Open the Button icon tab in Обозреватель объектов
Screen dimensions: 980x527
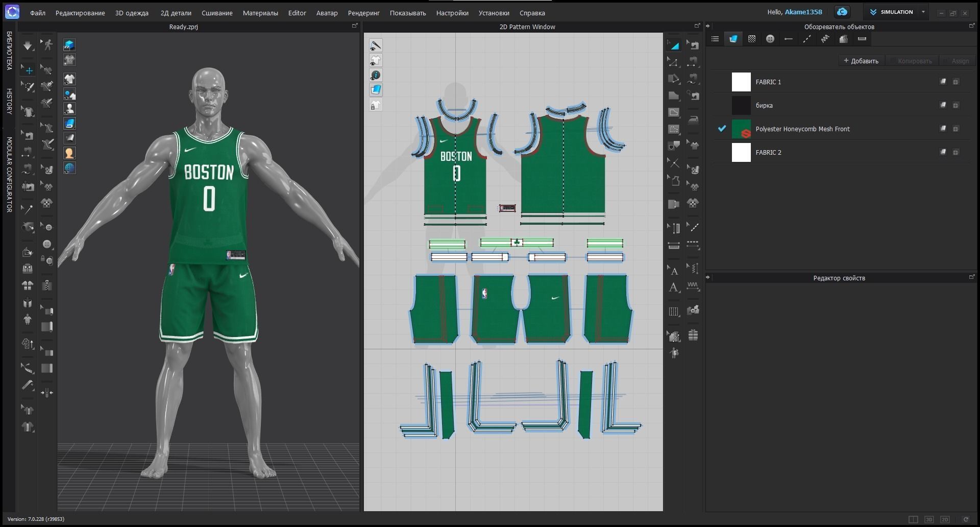click(770, 39)
